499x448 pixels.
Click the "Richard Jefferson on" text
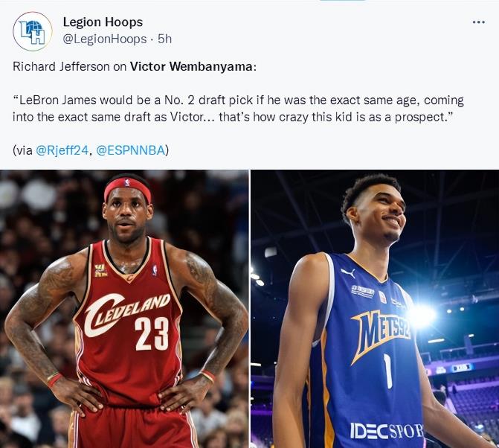tap(70, 66)
